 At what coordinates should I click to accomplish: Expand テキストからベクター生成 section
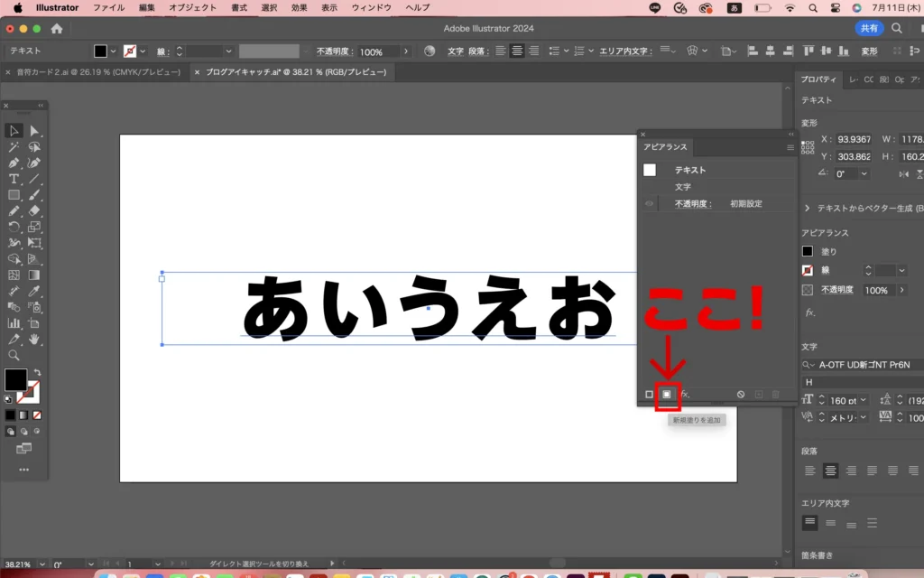[808, 208]
